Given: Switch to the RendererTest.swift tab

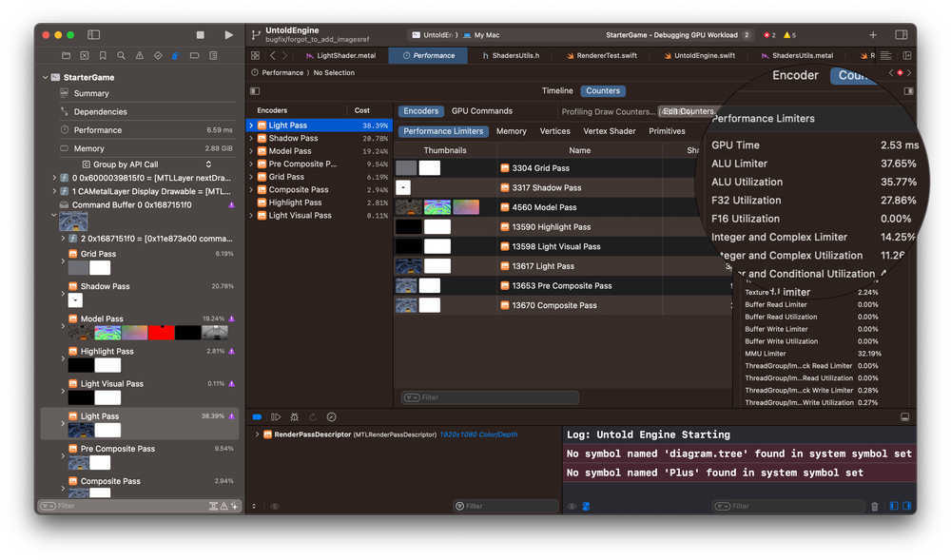Looking at the screenshot, I should (601, 56).
